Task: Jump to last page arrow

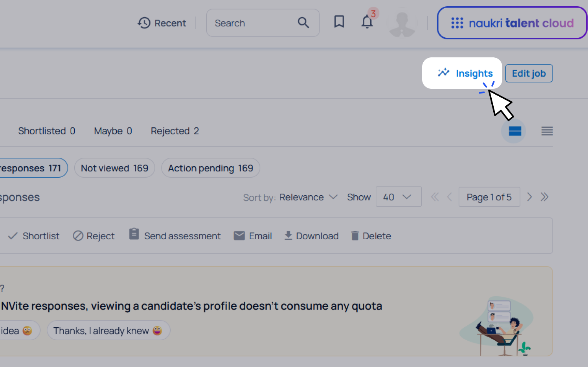Action: (544, 197)
